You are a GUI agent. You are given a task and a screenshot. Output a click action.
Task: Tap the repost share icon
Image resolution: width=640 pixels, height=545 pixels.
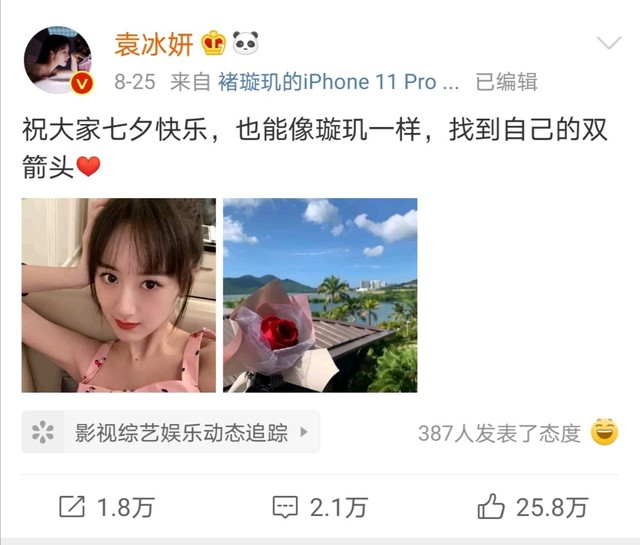pyautogui.click(x=72, y=507)
